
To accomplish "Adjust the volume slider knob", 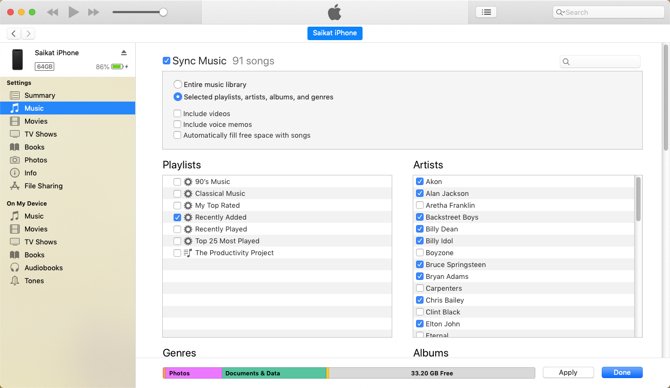I will tap(163, 12).
